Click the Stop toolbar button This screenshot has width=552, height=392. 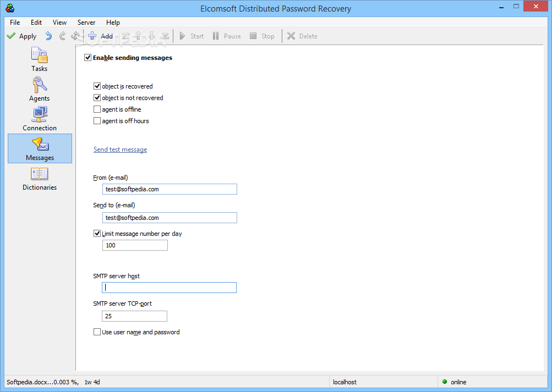[262, 36]
